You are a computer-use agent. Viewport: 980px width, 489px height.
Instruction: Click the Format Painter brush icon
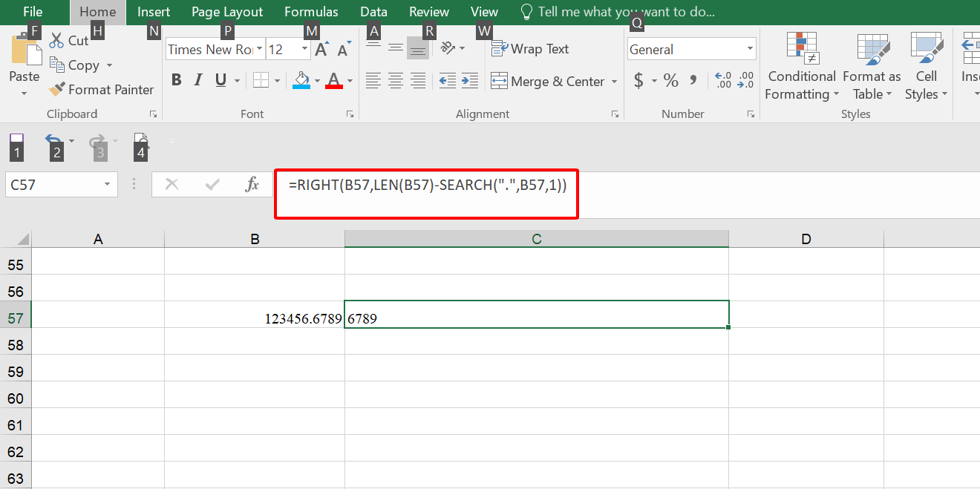57,89
